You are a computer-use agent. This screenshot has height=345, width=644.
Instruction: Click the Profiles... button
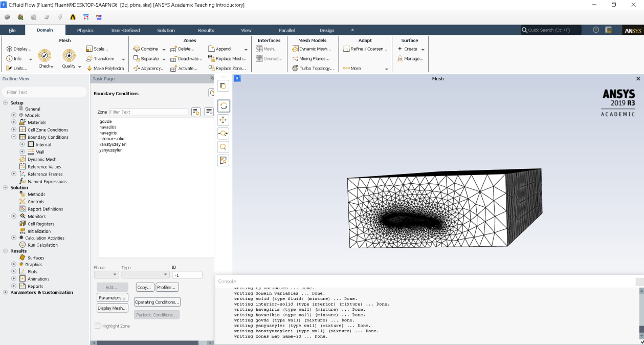(x=167, y=287)
